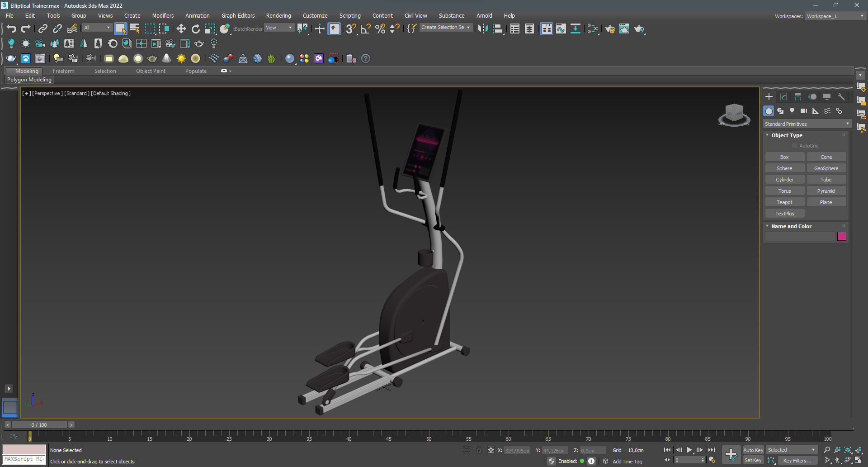Switch to the Freeform ribbon tab
868x467 pixels.
(63, 71)
